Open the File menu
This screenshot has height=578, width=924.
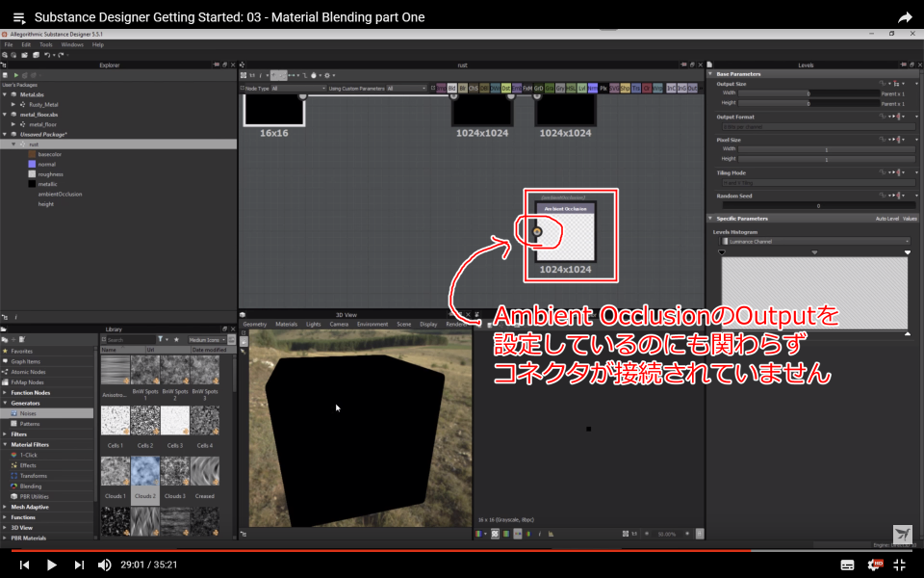tap(9, 45)
